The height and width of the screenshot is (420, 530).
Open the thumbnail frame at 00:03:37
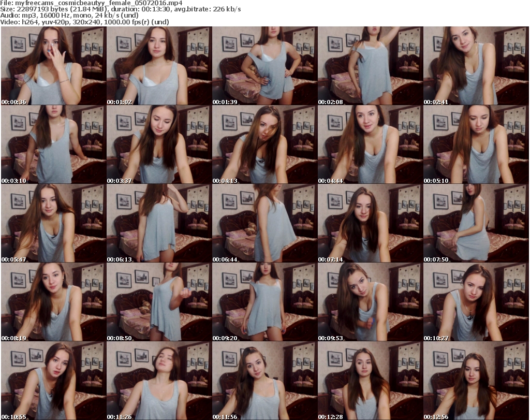tap(159, 144)
